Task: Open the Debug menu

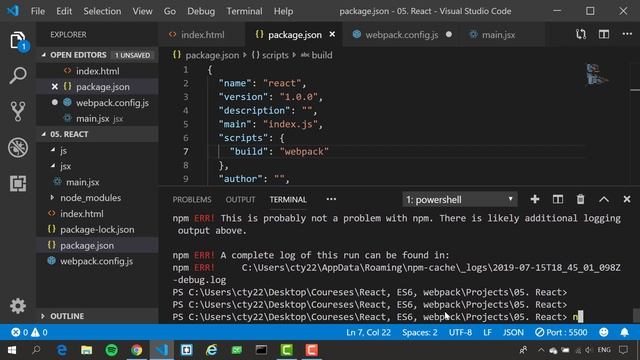Action: tap(201, 11)
